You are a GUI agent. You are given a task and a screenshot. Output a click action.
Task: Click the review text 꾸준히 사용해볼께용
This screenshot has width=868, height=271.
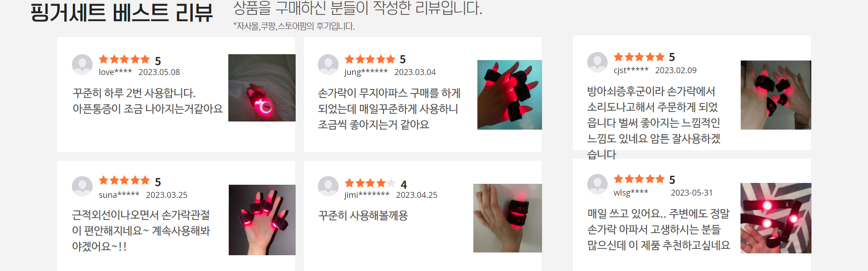click(363, 215)
